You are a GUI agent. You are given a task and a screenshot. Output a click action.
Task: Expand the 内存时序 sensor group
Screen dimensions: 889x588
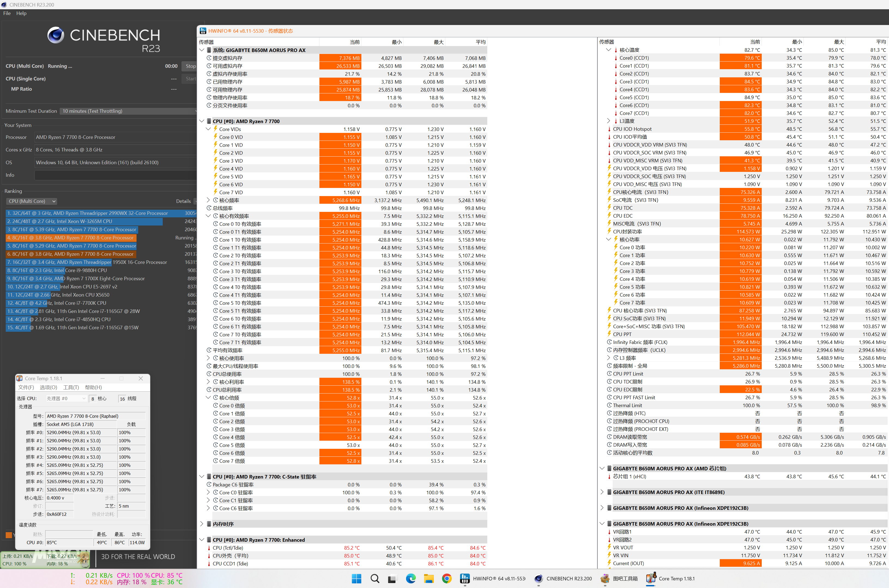pyautogui.click(x=201, y=524)
